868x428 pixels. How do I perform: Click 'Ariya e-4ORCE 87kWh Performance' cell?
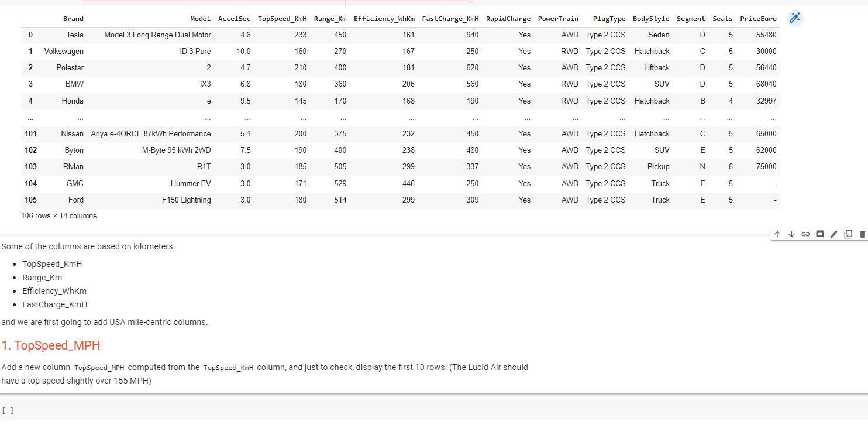pyautogui.click(x=151, y=134)
